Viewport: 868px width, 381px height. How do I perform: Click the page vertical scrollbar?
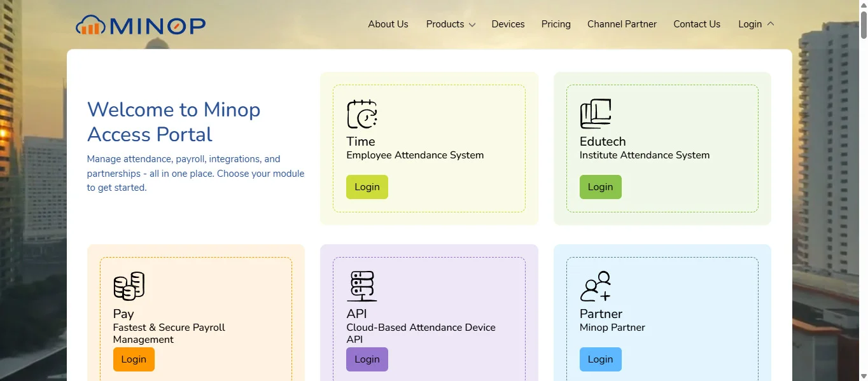863,191
